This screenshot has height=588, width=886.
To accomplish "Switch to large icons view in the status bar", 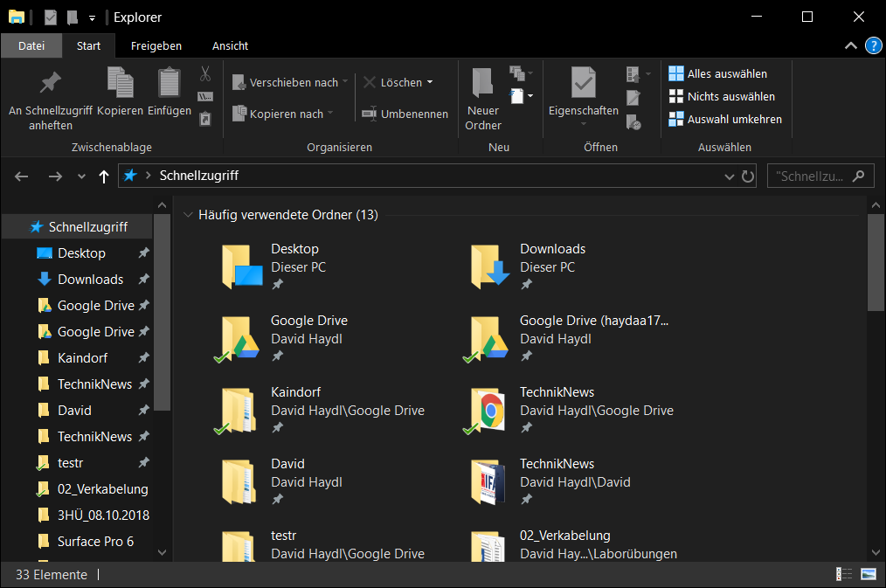I will [868, 574].
